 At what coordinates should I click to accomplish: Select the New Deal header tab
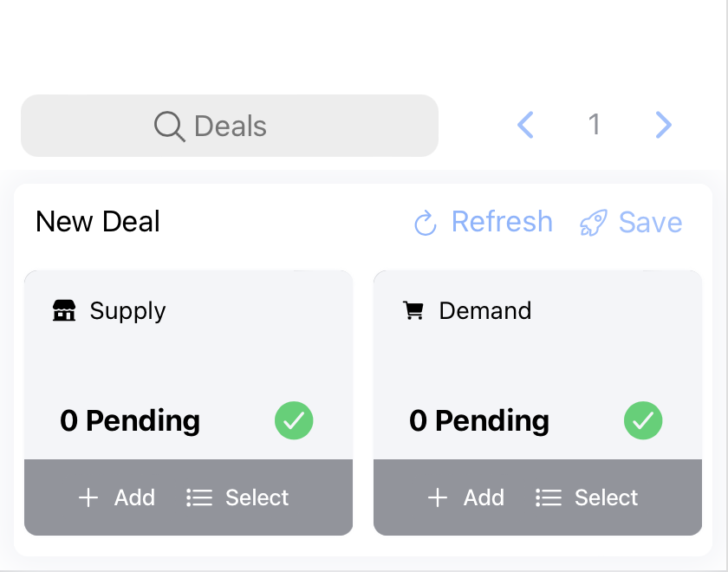(97, 222)
